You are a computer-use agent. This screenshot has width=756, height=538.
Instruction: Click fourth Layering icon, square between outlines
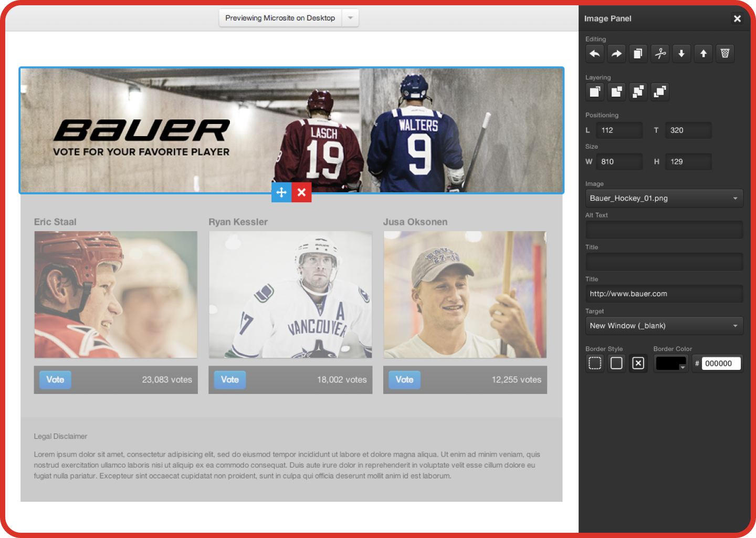660,92
